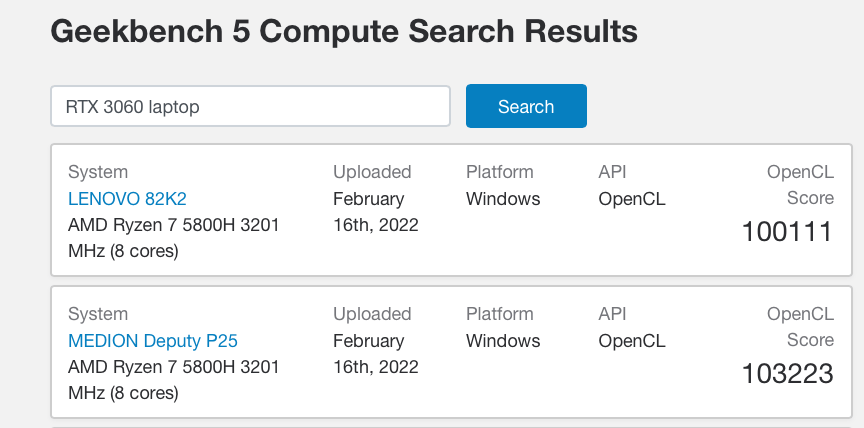Click the upload date in the LENOVO result
Image resolution: width=864 pixels, height=428 pixels.
tap(375, 212)
